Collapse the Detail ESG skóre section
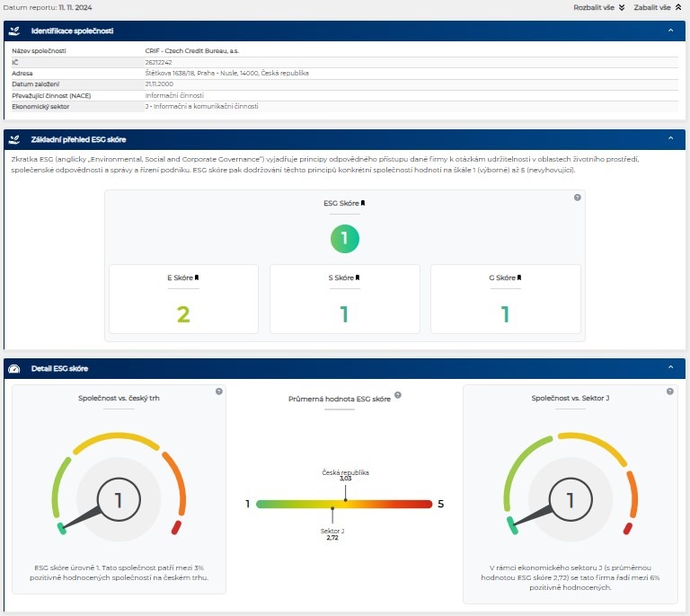 (x=670, y=368)
